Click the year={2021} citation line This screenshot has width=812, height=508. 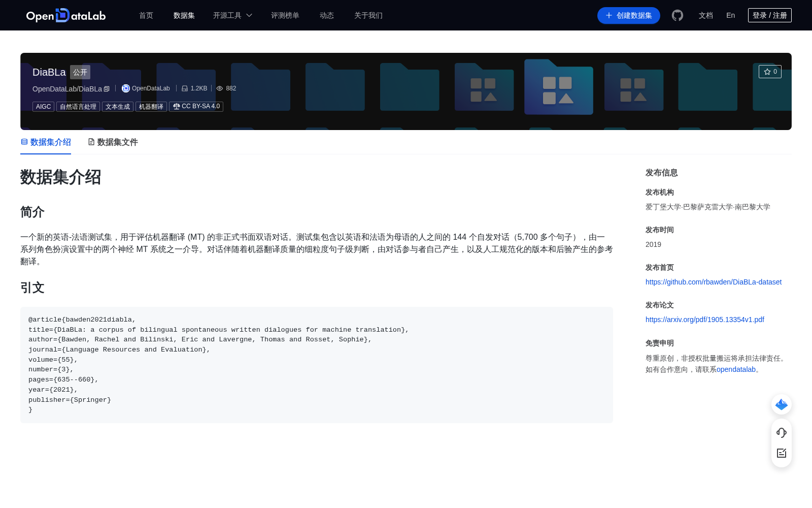pos(53,390)
